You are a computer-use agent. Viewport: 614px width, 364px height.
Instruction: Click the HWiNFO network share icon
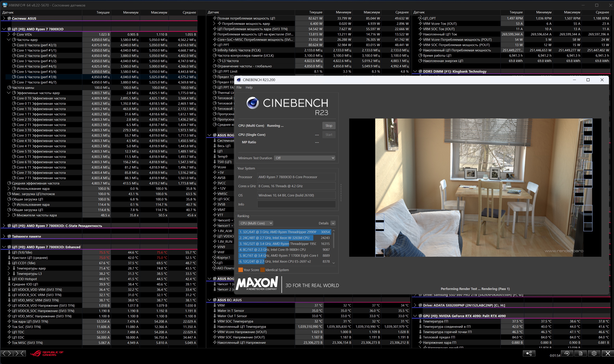click(x=529, y=353)
